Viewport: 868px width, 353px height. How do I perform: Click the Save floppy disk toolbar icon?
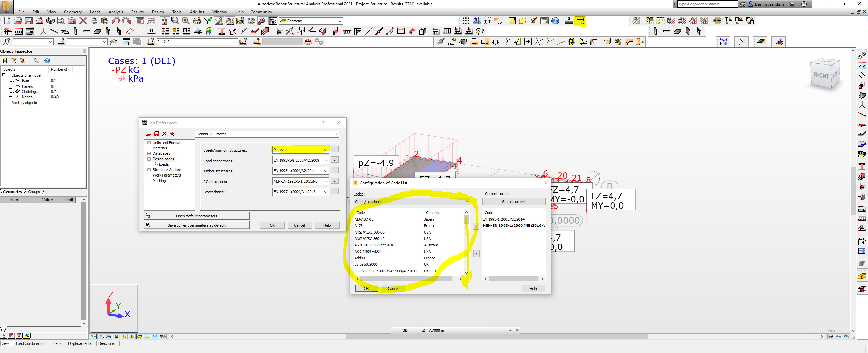pyautogui.click(x=29, y=21)
